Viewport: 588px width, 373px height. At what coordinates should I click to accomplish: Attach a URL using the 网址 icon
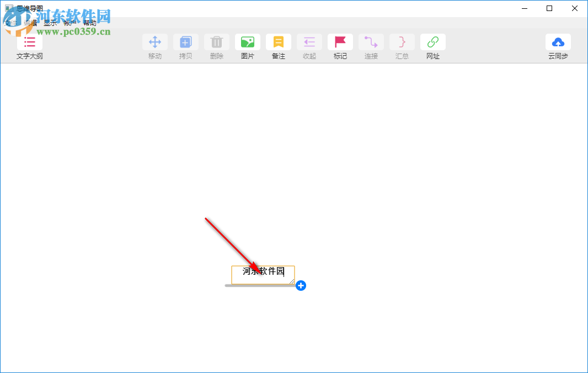click(x=432, y=42)
